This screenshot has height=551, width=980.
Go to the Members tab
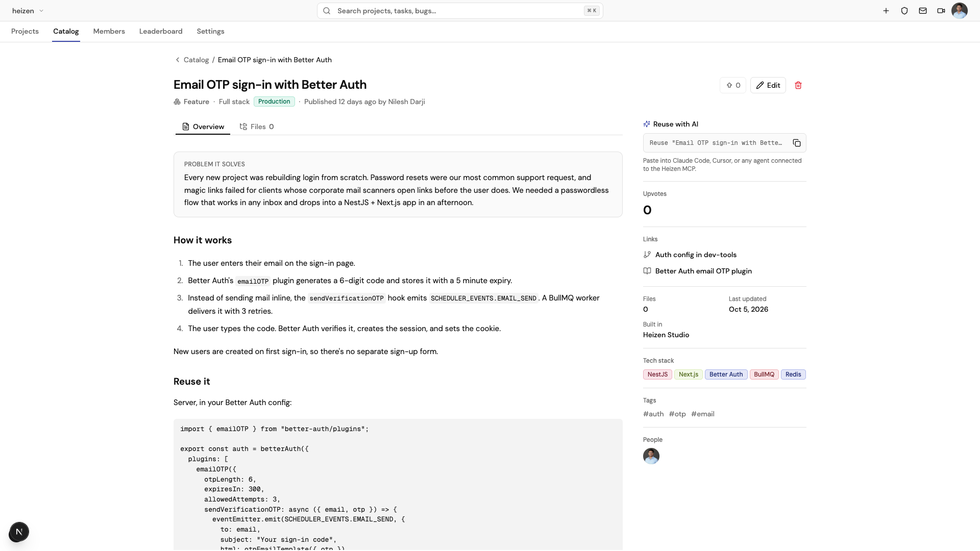(109, 31)
